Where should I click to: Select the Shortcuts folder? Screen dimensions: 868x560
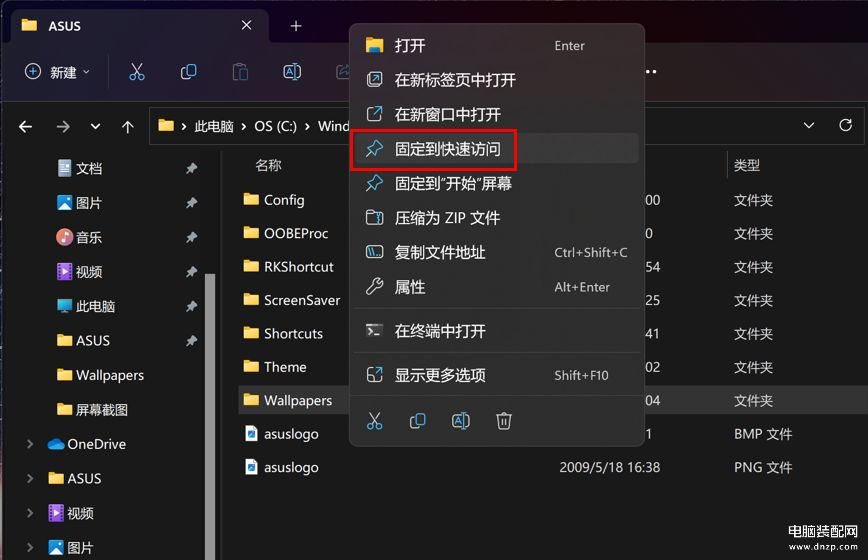(x=283, y=333)
